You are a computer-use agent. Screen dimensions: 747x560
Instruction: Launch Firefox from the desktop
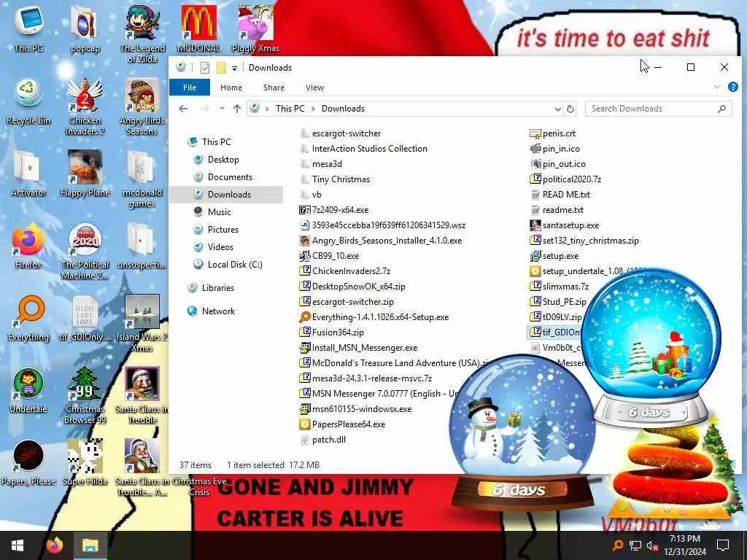coord(28,246)
